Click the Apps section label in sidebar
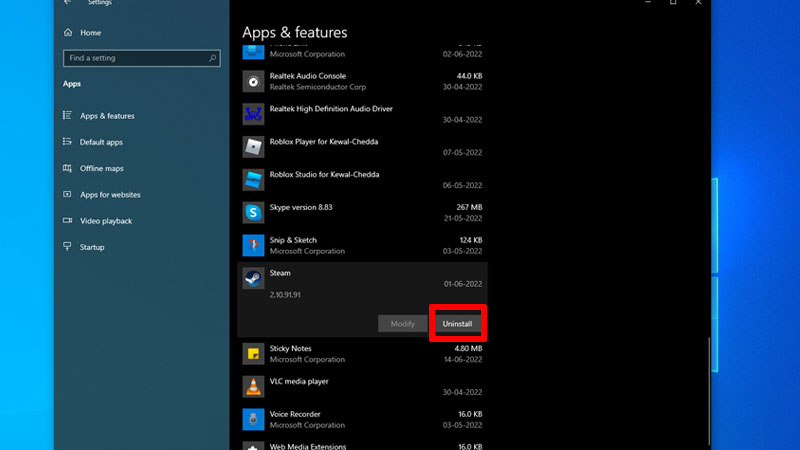 click(72, 84)
